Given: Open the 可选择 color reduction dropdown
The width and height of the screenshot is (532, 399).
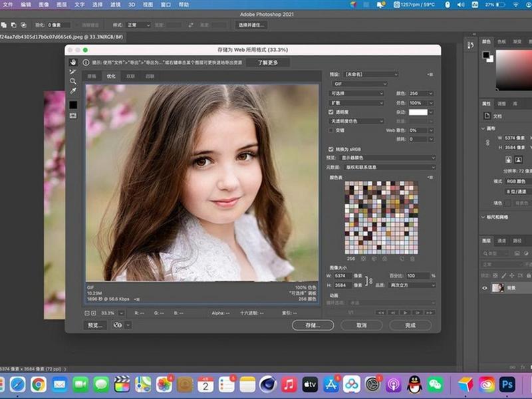Looking at the screenshot, I should (356, 93).
